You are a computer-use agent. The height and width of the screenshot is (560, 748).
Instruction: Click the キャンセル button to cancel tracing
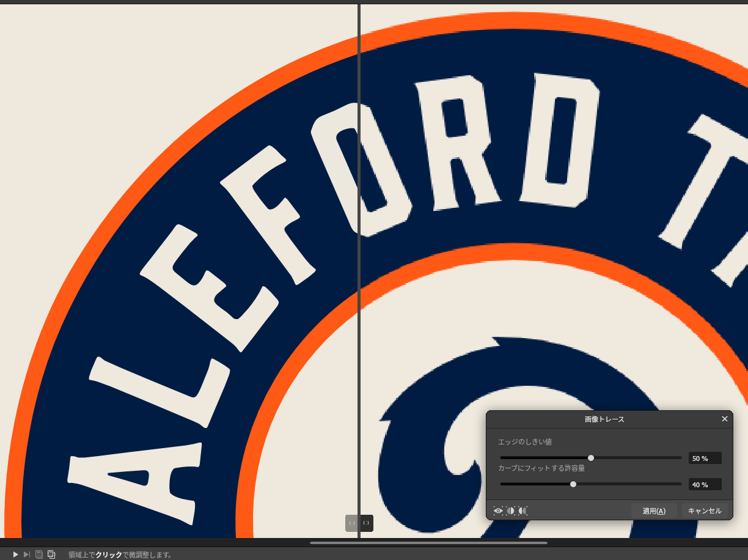pyautogui.click(x=705, y=510)
